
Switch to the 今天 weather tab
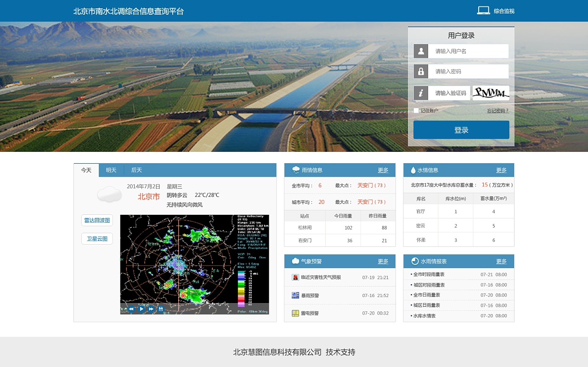click(86, 170)
